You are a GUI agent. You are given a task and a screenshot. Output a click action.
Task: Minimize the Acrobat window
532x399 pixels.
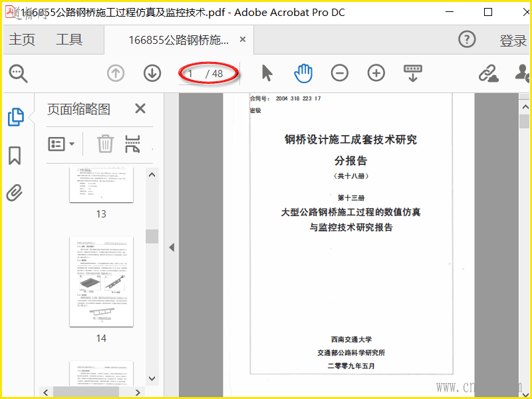tap(450, 12)
